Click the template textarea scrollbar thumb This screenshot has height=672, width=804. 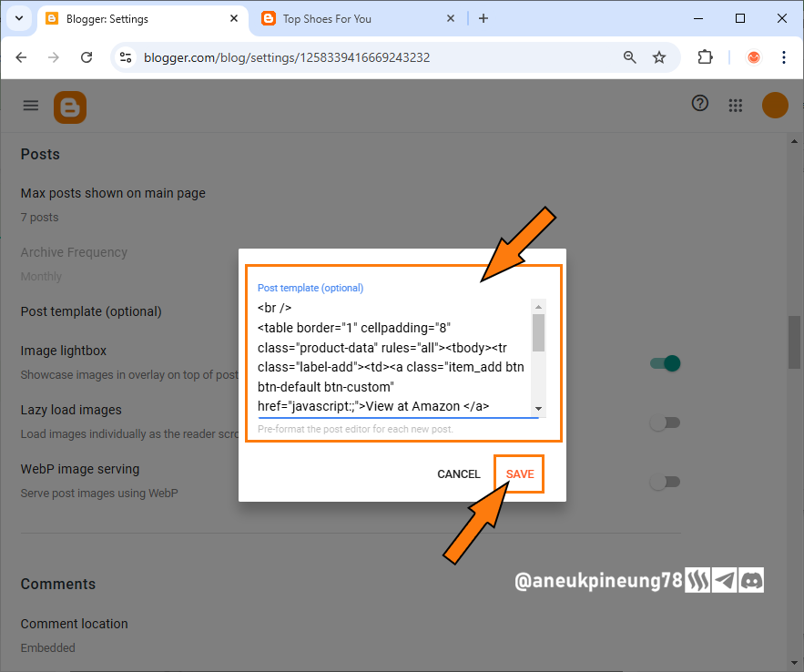tap(538, 332)
